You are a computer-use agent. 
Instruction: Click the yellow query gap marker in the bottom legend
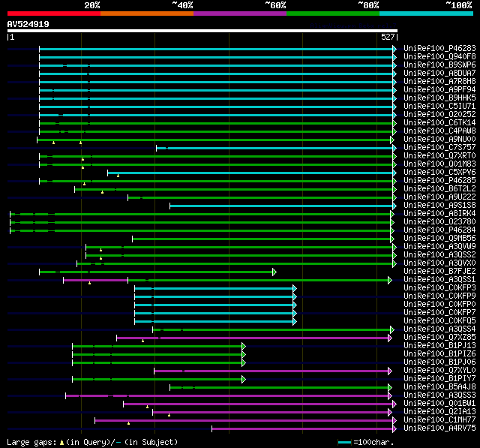[x=61, y=443]
